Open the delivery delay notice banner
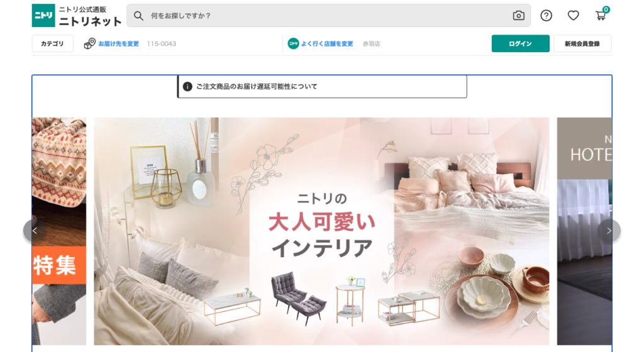 point(322,87)
